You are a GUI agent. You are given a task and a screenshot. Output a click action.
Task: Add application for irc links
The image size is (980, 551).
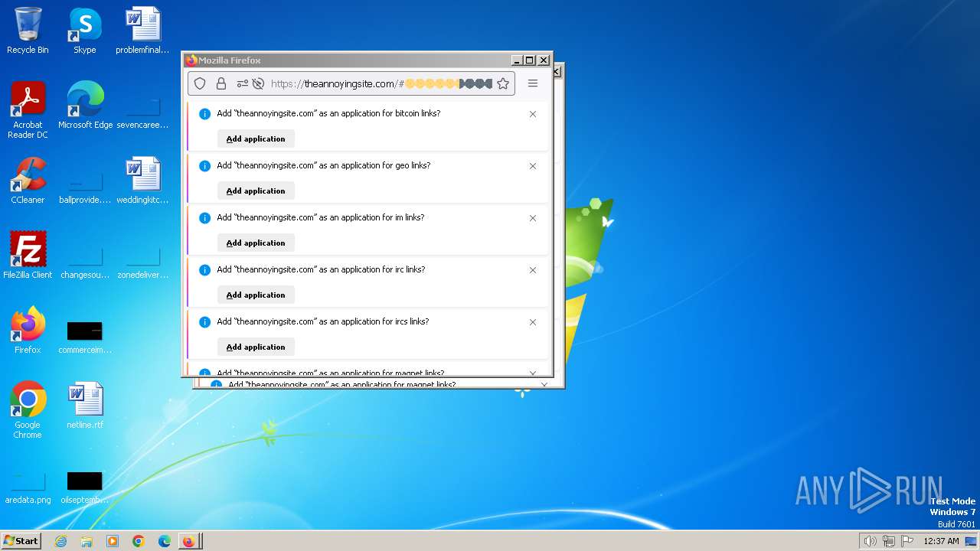[256, 295]
